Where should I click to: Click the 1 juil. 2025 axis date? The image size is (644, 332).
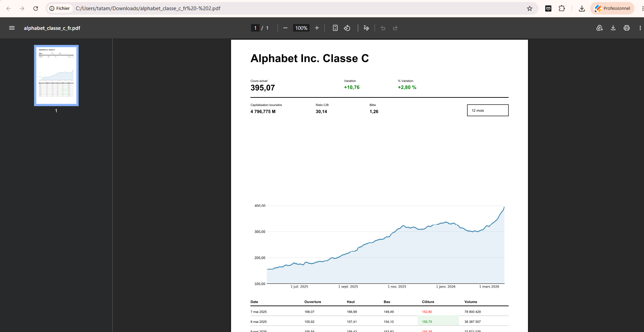(x=299, y=287)
